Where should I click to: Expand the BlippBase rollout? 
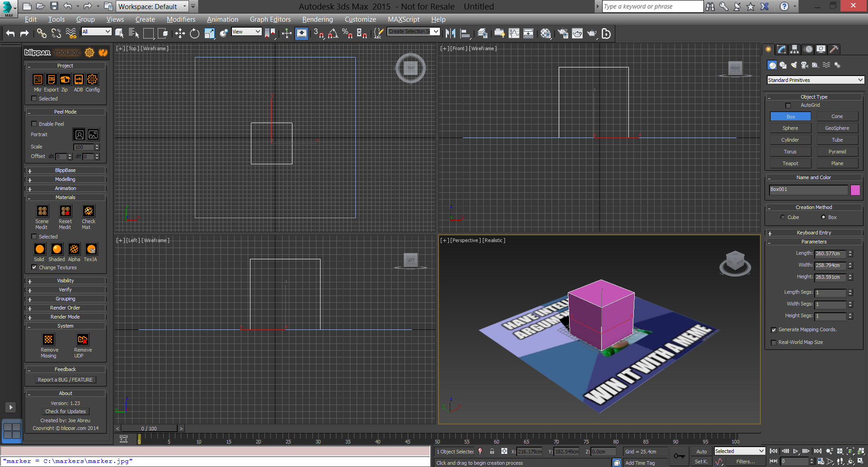coord(66,170)
